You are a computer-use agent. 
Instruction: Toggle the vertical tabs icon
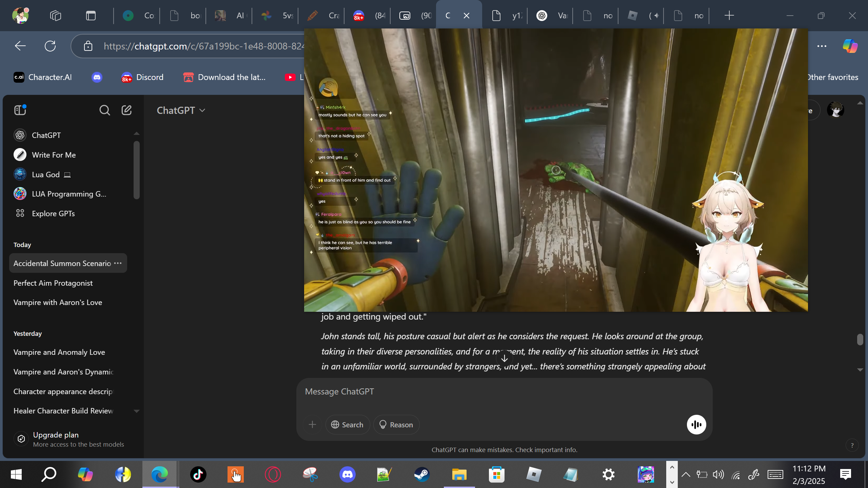pos(91,16)
